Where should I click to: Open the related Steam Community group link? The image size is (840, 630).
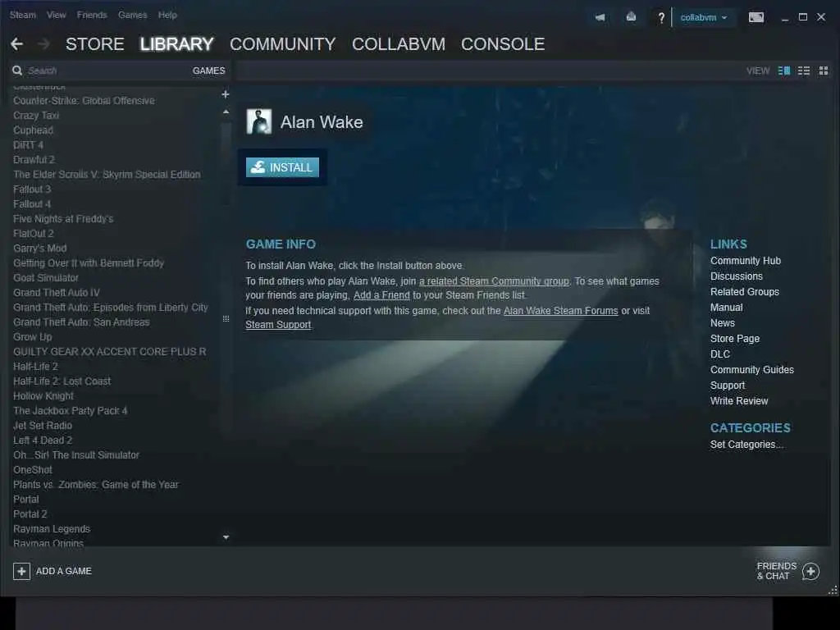(x=494, y=281)
